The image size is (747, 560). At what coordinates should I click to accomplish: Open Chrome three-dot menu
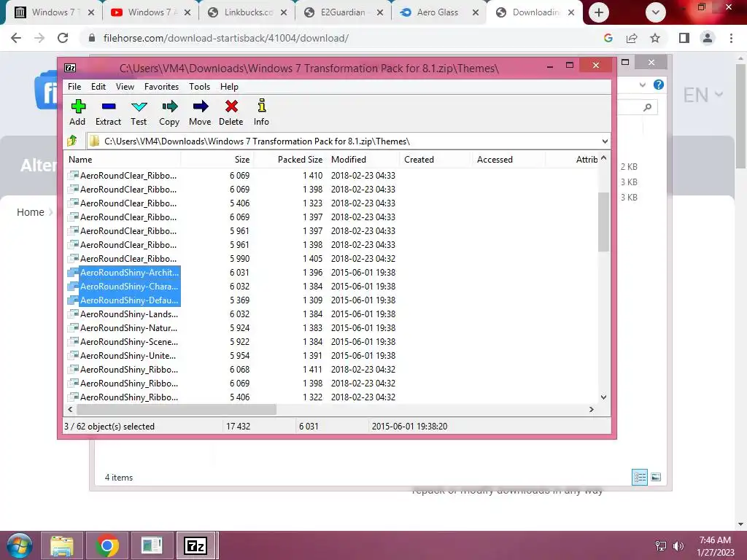point(731,38)
